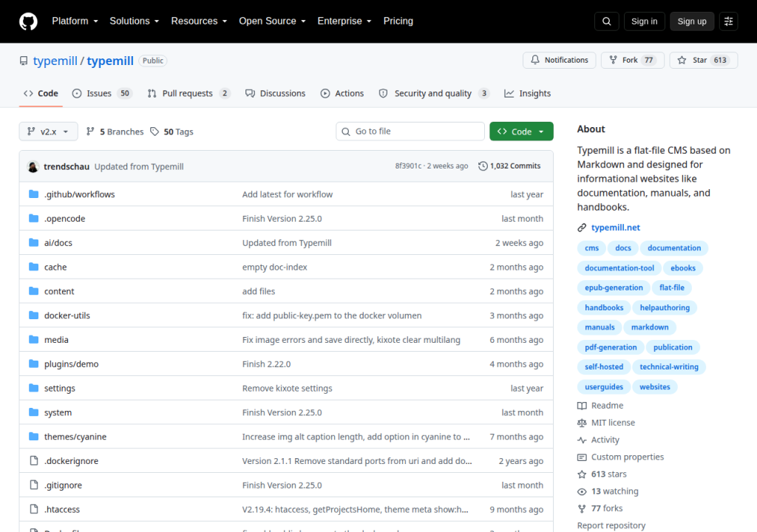Open the v2.x branch selector dropdown
This screenshot has width=757, height=532.
48,132
